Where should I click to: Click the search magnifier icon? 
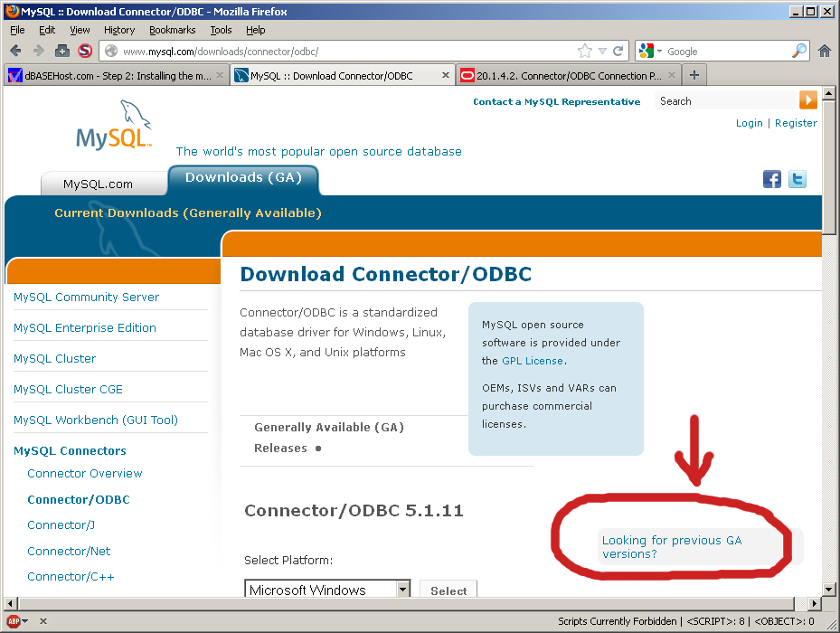(x=798, y=51)
